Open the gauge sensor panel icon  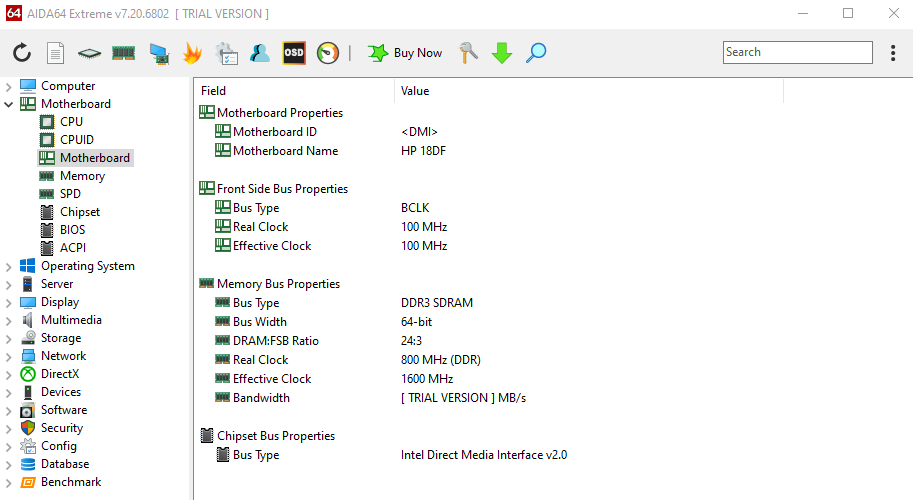pos(328,53)
